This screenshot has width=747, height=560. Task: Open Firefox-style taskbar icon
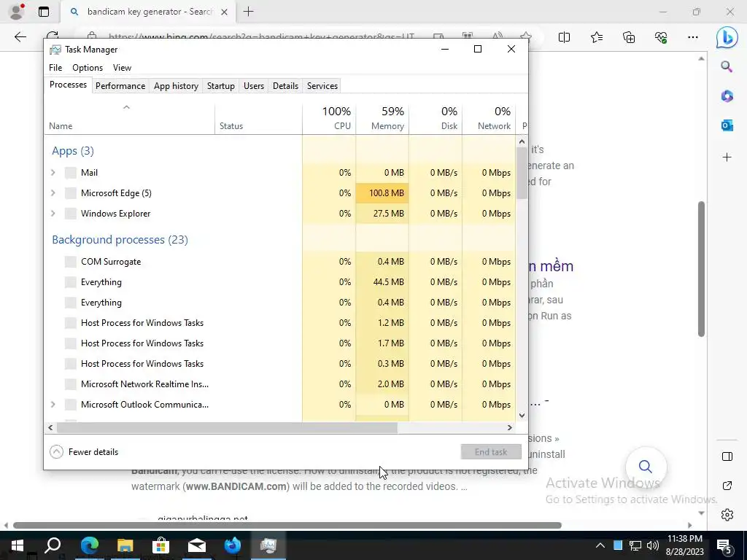coord(233,545)
